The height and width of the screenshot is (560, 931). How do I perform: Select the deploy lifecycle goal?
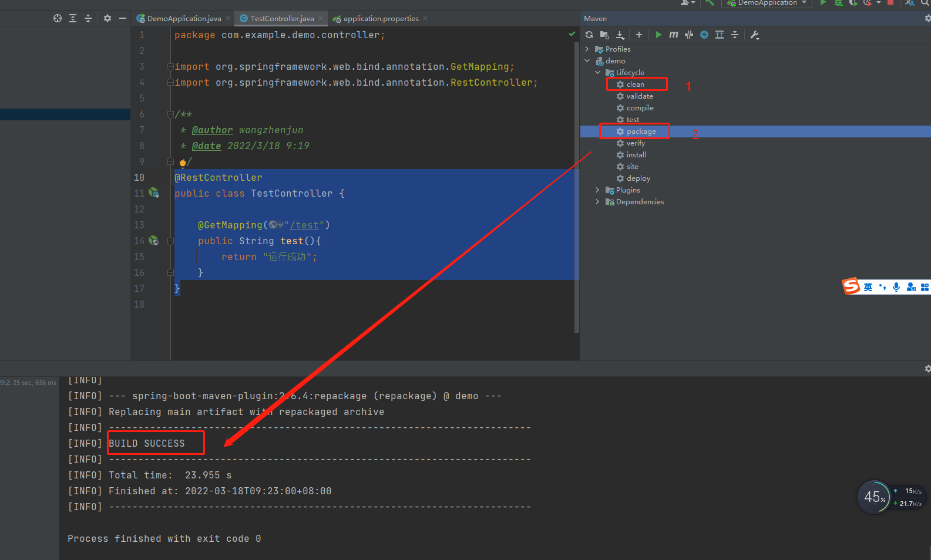tap(638, 178)
